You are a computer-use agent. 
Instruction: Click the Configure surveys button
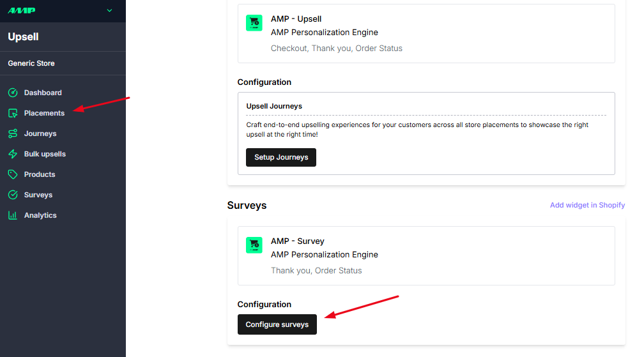click(x=277, y=324)
